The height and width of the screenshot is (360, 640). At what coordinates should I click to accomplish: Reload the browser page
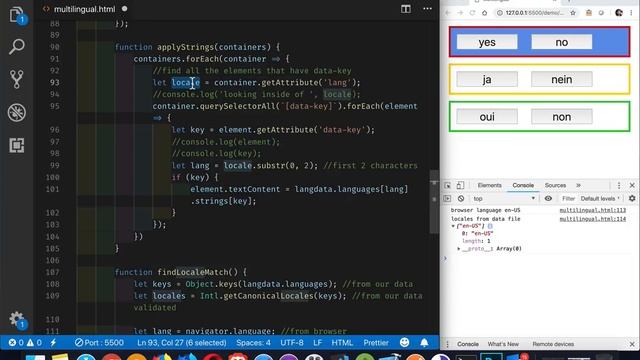pyautogui.click(x=472, y=13)
